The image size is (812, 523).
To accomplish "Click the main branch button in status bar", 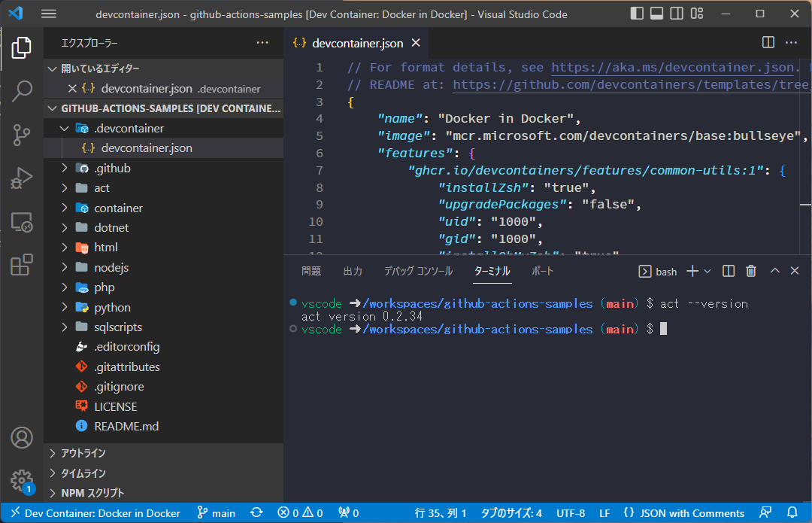I will pyautogui.click(x=216, y=512).
